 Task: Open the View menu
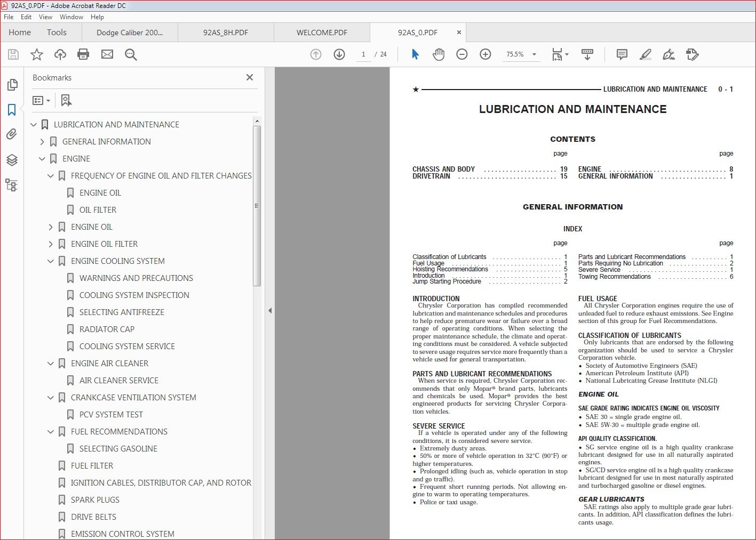(x=45, y=17)
